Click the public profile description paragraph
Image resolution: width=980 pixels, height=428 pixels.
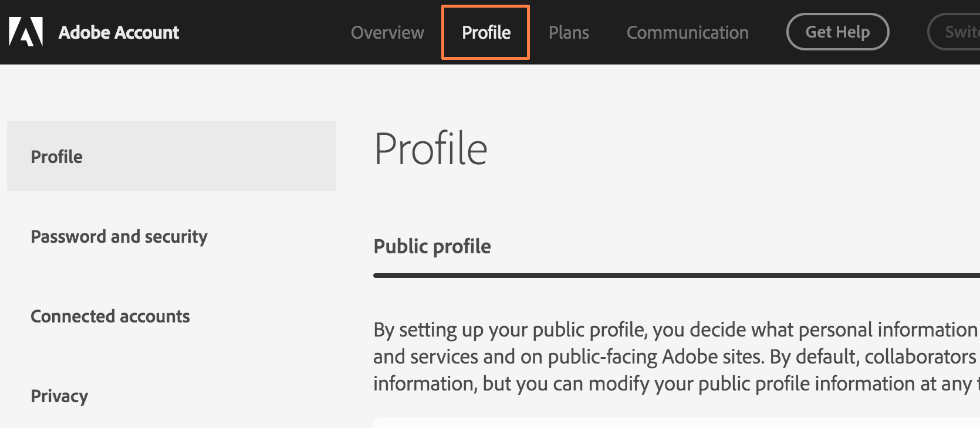pyautogui.click(x=677, y=356)
